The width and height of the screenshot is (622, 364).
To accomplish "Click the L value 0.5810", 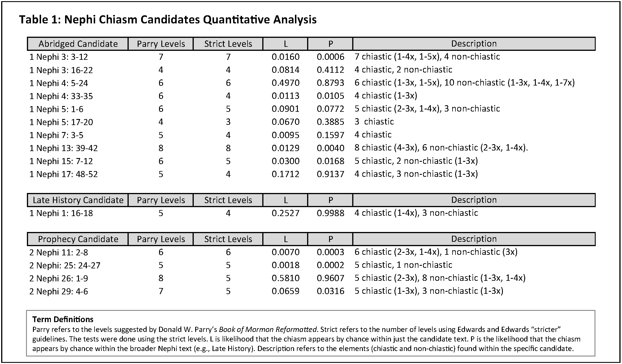I will [x=285, y=278].
